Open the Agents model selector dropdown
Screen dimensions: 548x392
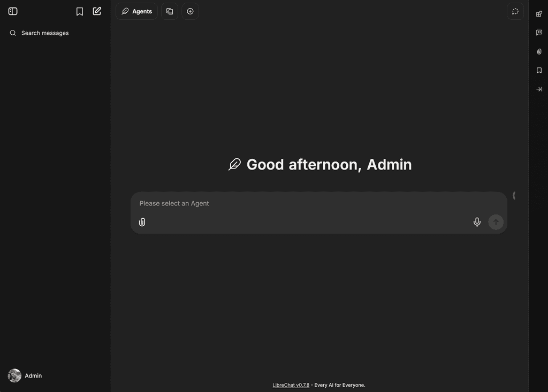click(136, 11)
